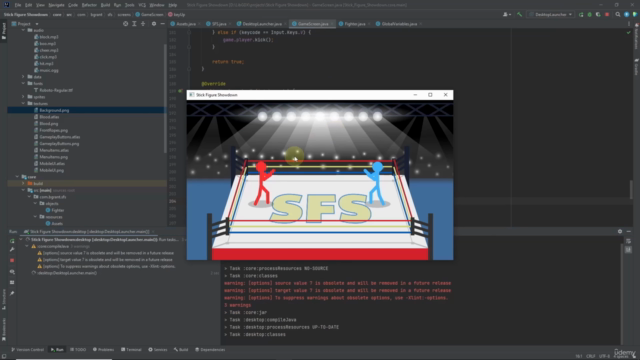Image resolution: width=640 pixels, height=360 pixels.
Task: Collapse the textures folder
Action: click(x=23, y=103)
